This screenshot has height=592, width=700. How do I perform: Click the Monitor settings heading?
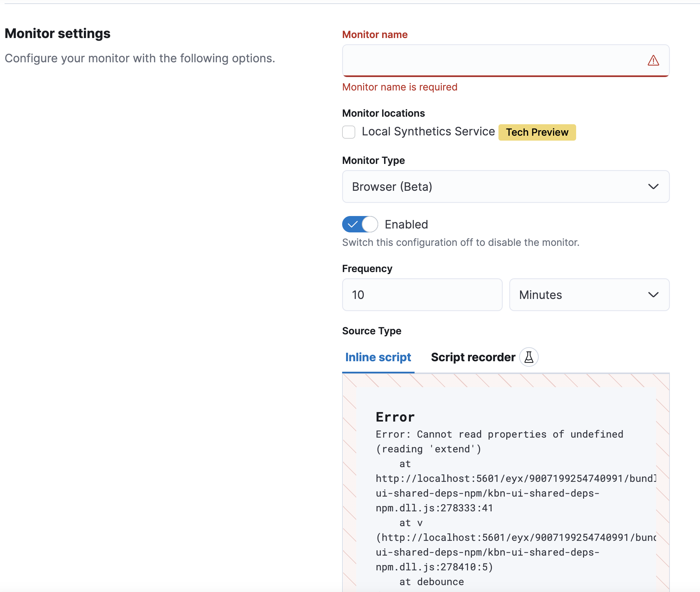pos(57,33)
